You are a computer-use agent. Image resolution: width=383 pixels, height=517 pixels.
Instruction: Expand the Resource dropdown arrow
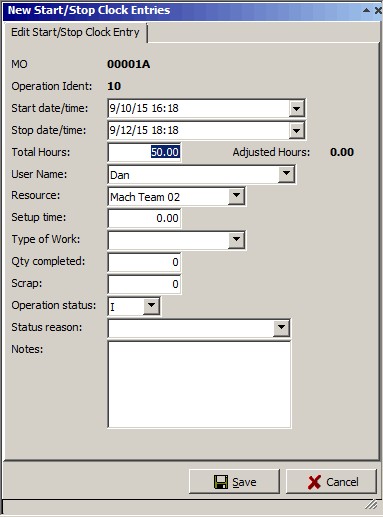(236, 196)
